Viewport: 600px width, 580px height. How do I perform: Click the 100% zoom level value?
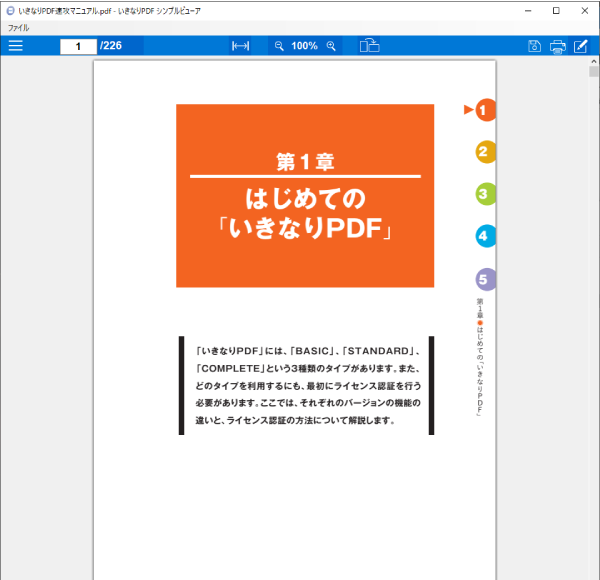click(304, 46)
